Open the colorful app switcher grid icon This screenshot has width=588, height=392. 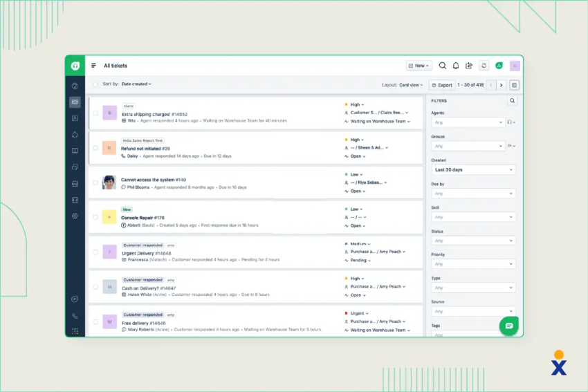coord(75,331)
